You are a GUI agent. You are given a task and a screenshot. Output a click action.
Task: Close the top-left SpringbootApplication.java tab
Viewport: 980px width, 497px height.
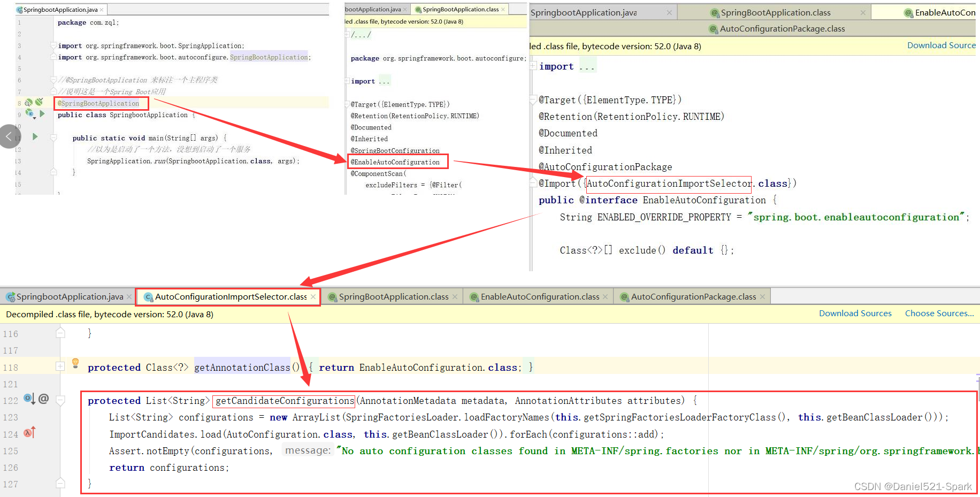(102, 10)
